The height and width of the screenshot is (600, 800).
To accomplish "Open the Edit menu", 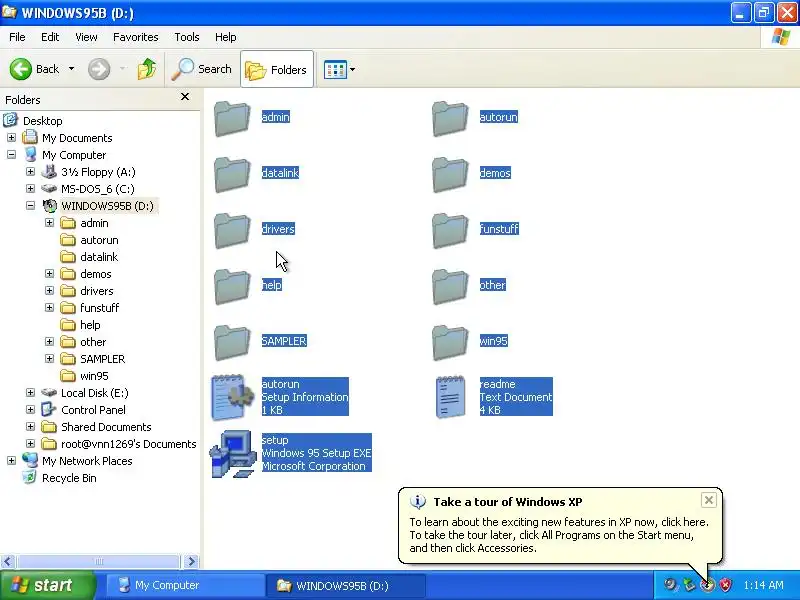I will [x=50, y=37].
